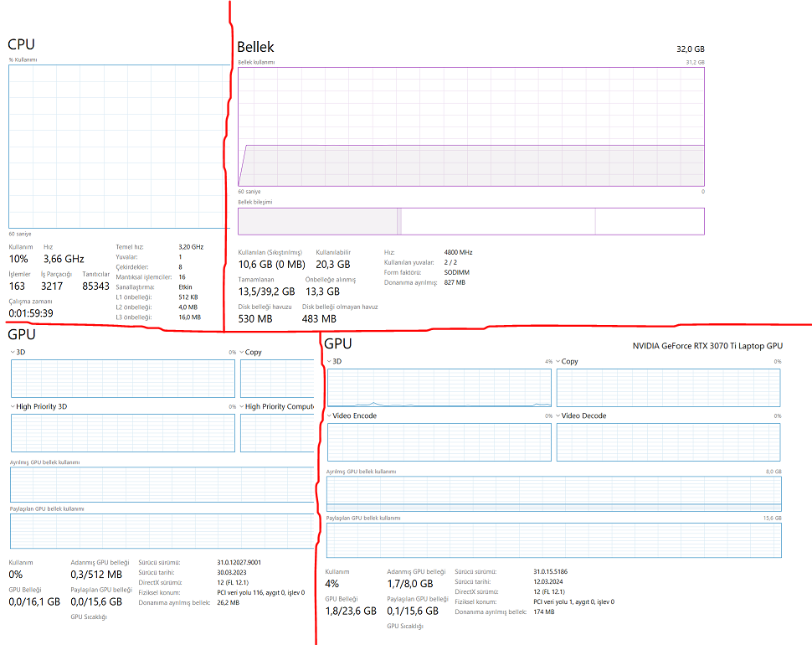Click the Sanallaştırma value Etkin

click(x=185, y=287)
